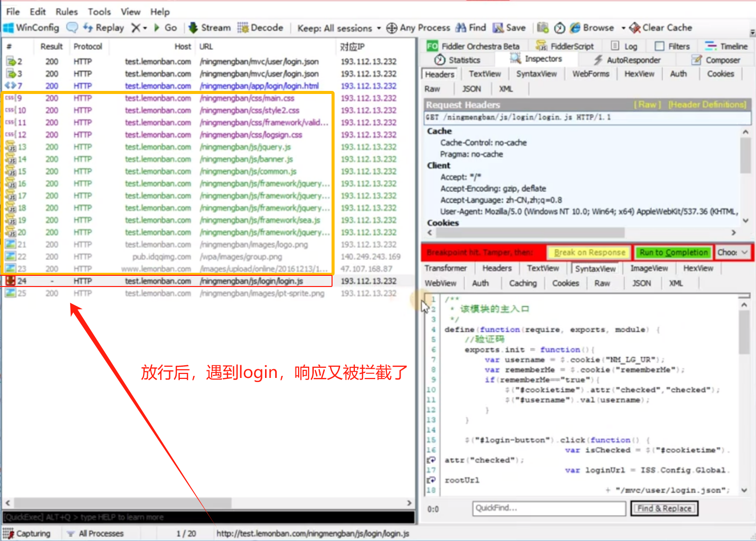Open the Composer tab
Viewport: 756px width, 541px height.
(x=716, y=60)
